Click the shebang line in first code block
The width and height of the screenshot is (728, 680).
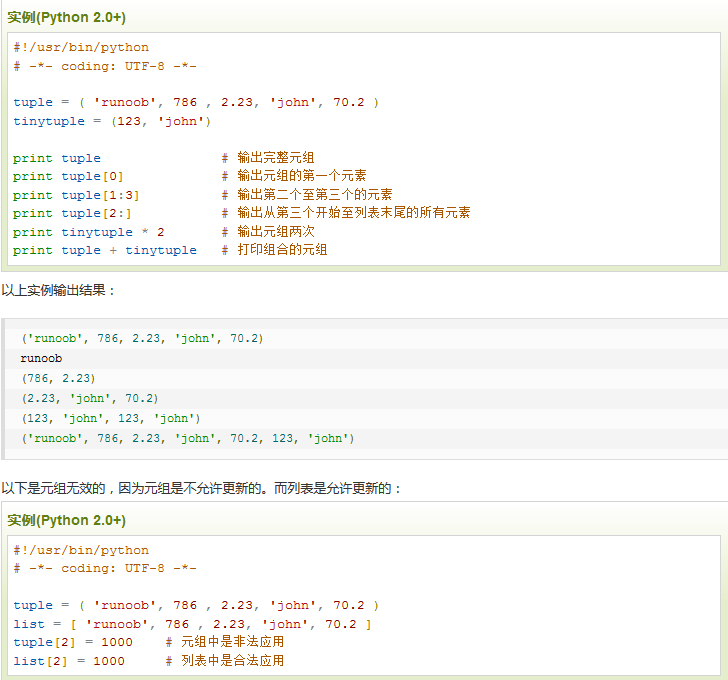(x=81, y=47)
